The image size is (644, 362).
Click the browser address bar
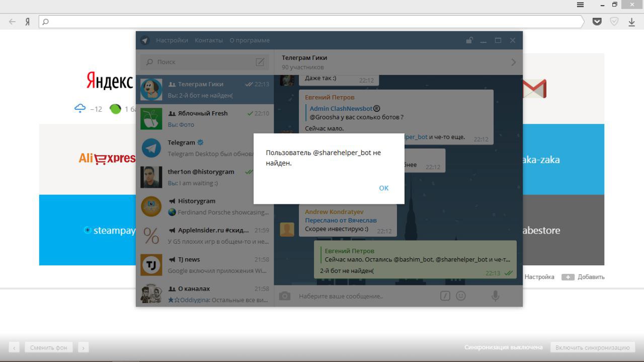[312, 22]
